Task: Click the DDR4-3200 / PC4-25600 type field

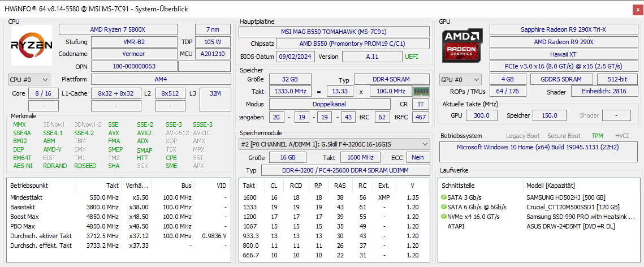Action: point(345,170)
